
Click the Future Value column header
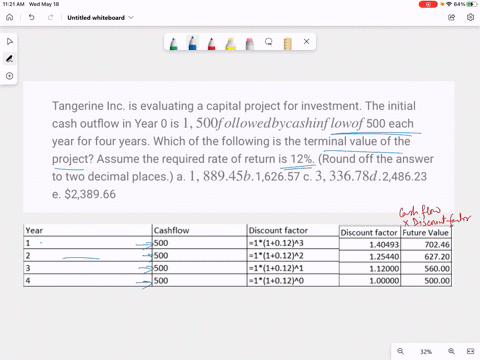pos(426,232)
